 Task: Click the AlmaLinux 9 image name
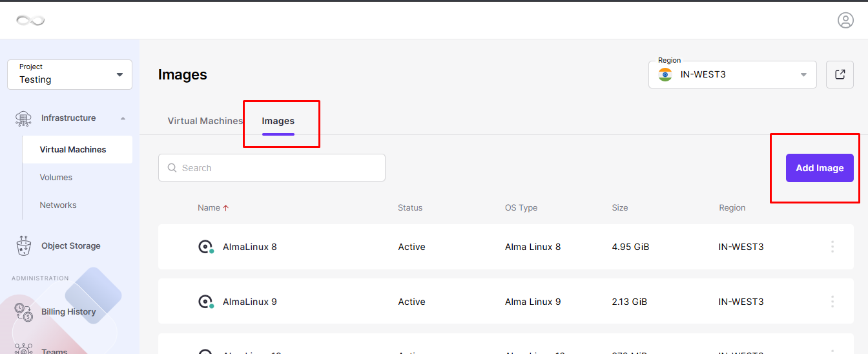point(250,302)
